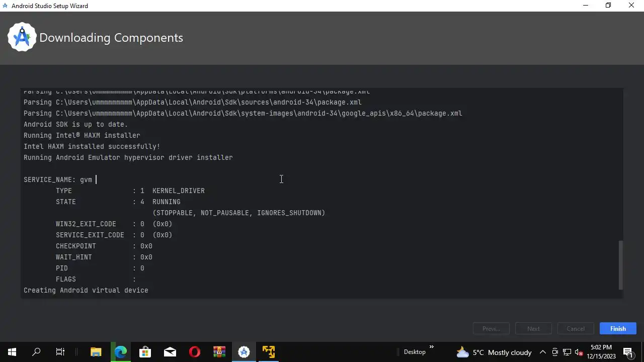
Task: Click 'Running Intel® HAXM installer' line
Action: click(x=82, y=135)
